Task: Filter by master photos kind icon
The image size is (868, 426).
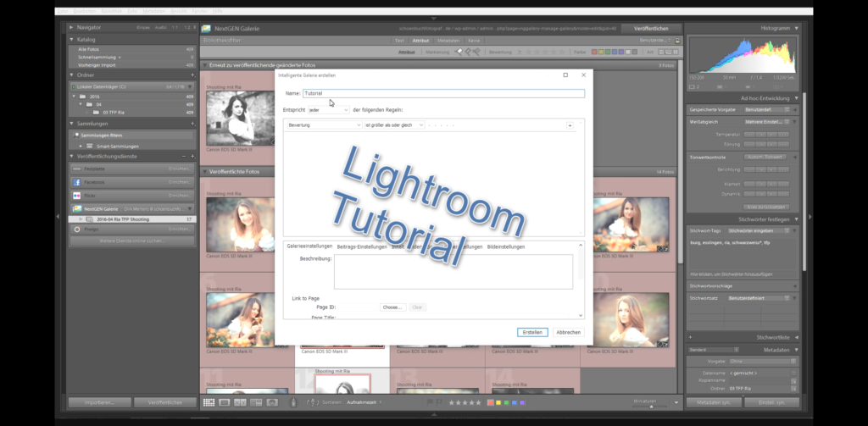Action: pos(659,52)
